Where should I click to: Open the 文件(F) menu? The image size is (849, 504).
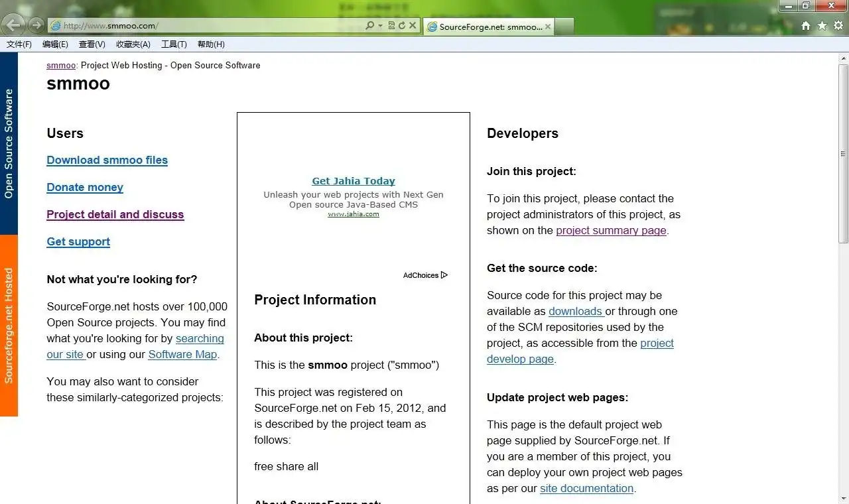(19, 44)
